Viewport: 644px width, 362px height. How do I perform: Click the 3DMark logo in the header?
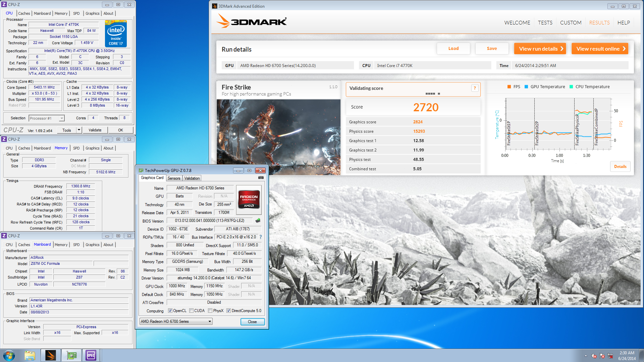[252, 22]
